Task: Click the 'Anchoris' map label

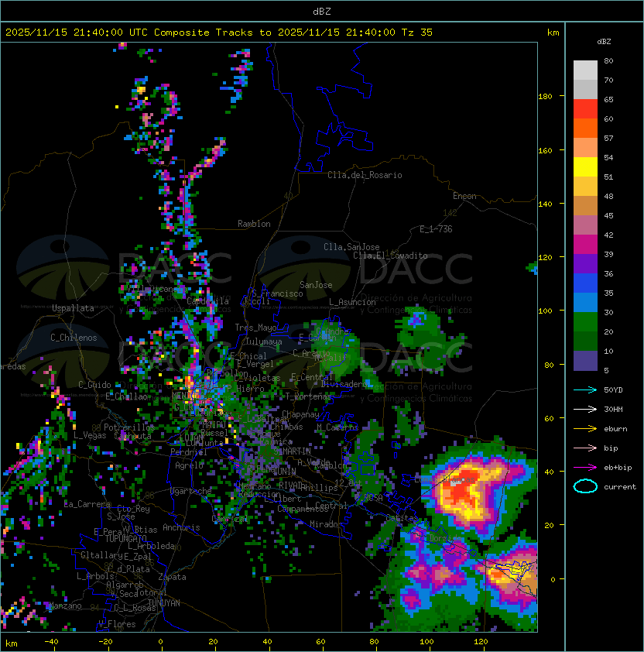Action: [181, 527]
